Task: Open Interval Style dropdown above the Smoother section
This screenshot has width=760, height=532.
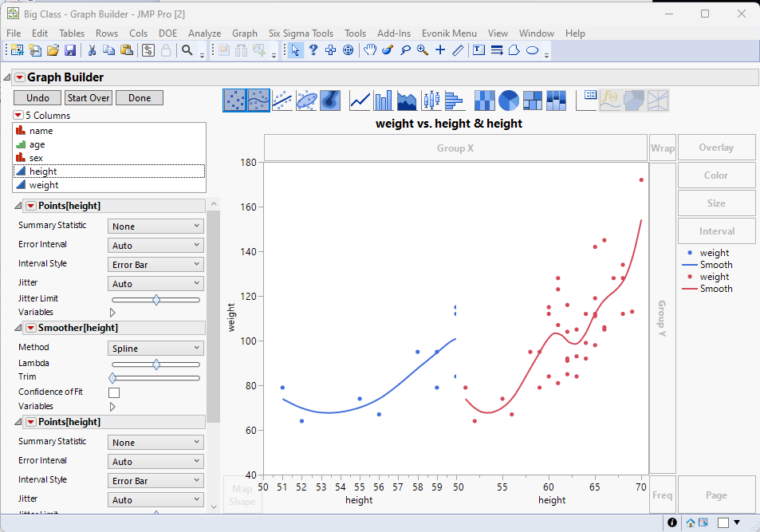Action: (x=155, y=264)
